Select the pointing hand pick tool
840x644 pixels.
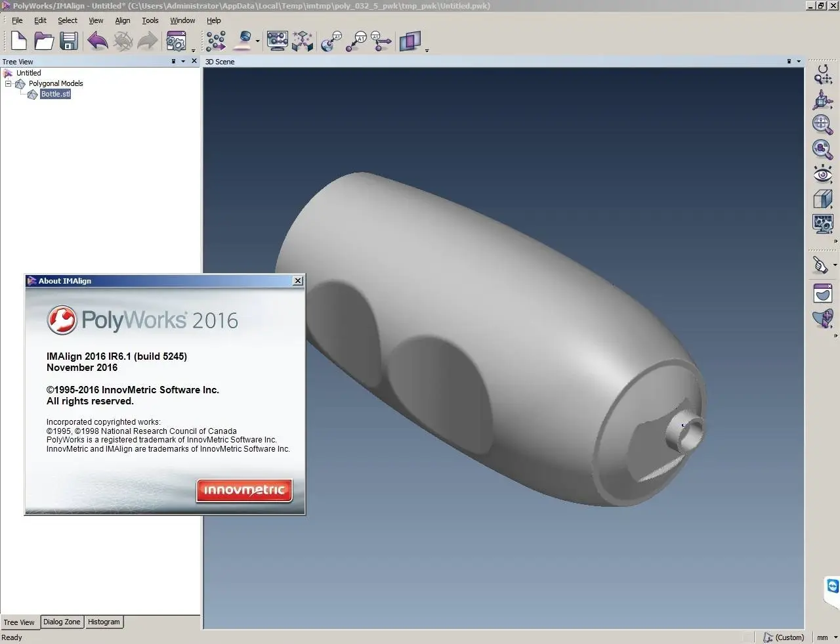(x=821, y=265)
